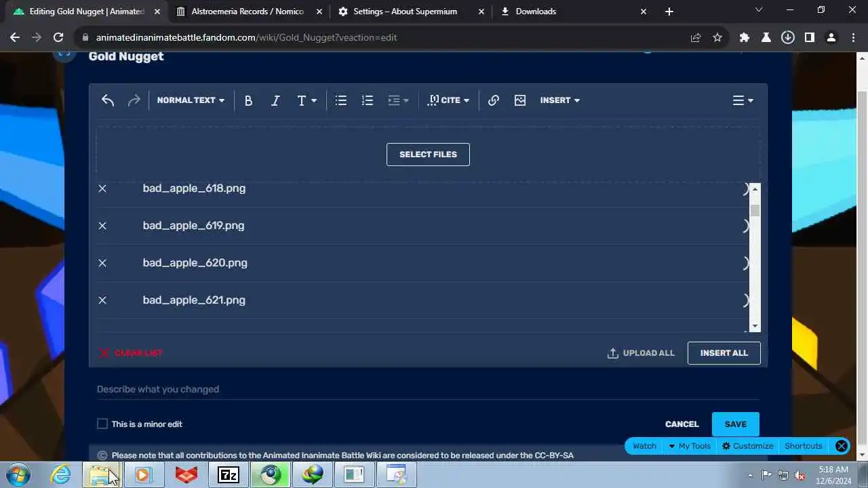The image size is (868, 488).
Task: Undo the last edit
Action: coord(108,100)
